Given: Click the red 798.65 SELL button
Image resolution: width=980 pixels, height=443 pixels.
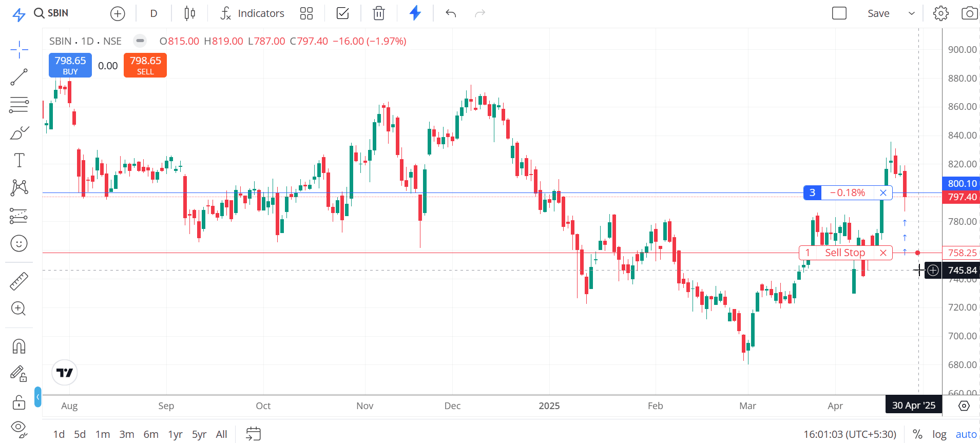Looking at the screenshot, I should [x=145, y=65].
